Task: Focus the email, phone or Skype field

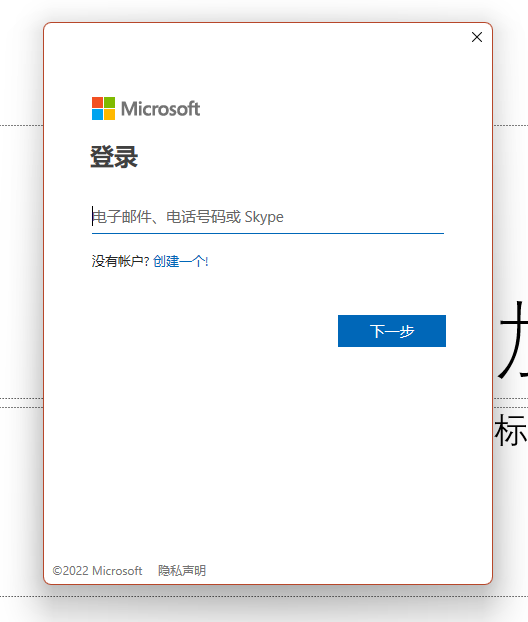Action: pyautogui.click(x=268, y=217)
